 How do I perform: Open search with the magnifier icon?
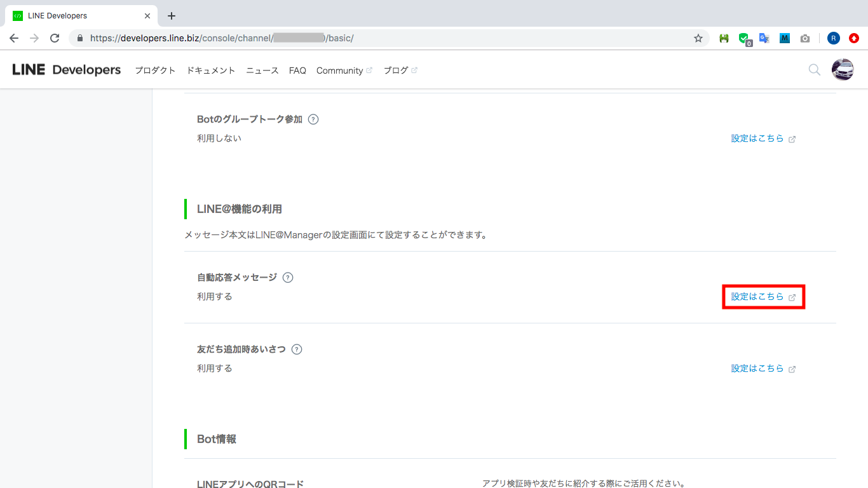pyautogui.click(x=814, y=70)
